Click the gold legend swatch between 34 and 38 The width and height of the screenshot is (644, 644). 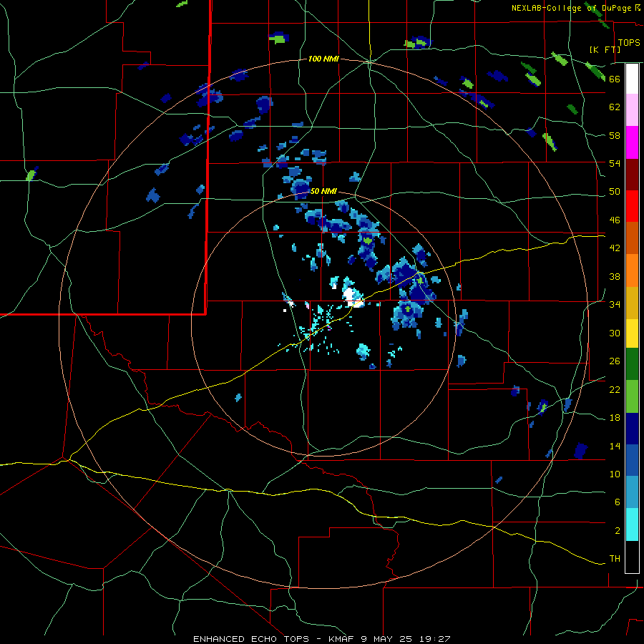tap(632, 303)
